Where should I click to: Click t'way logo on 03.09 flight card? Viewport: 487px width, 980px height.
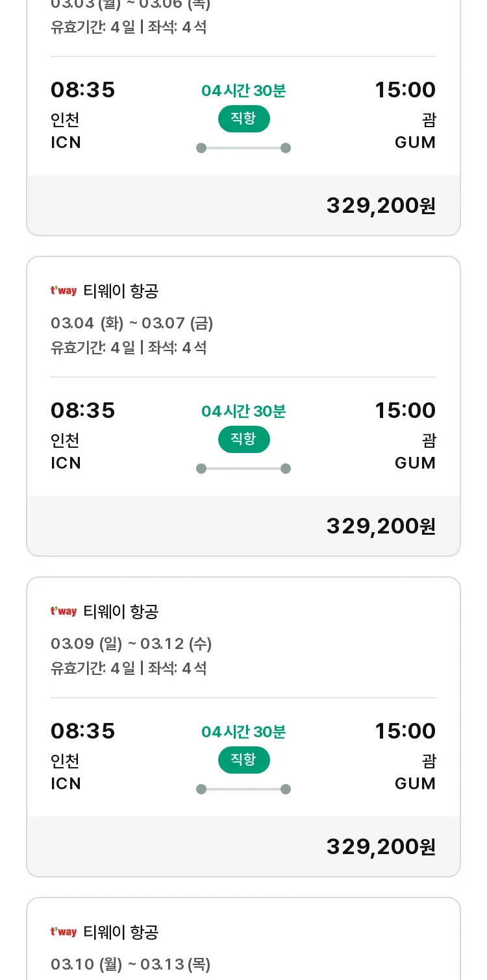pyautogui.click(x=64, y=611)
